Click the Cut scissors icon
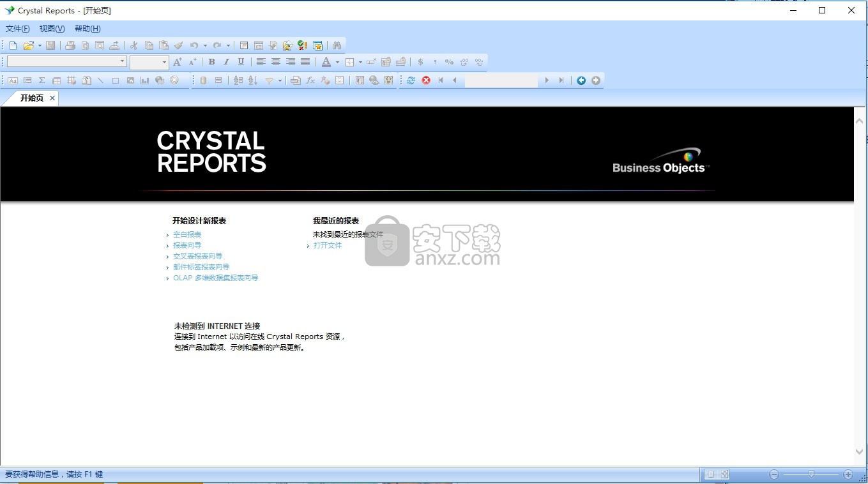 pos(134,45)
